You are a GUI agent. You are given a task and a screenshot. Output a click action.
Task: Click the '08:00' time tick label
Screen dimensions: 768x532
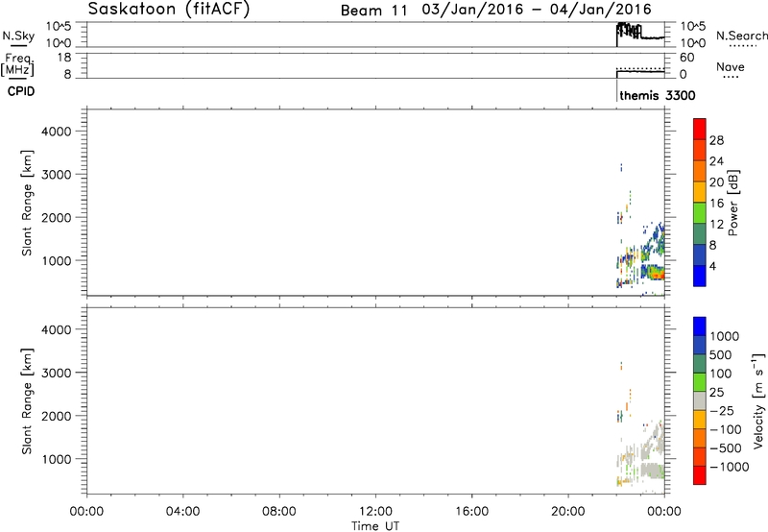click(279, 512)
